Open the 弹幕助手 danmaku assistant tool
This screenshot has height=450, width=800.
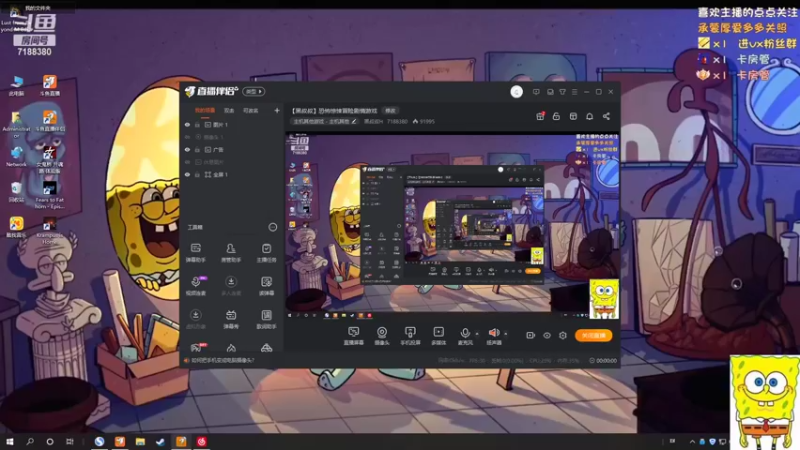pos(195,253)
